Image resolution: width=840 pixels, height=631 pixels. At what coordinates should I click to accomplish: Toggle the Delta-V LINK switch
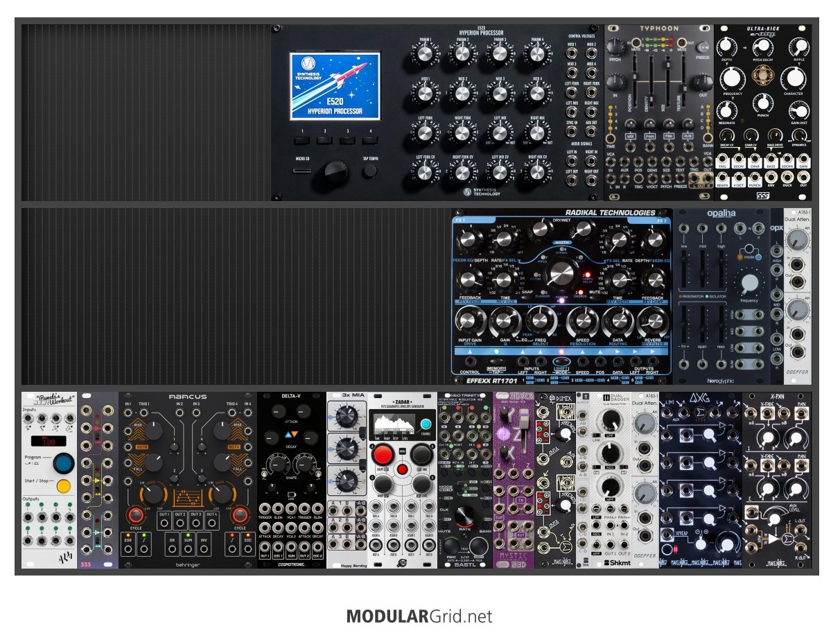tap(291, 494)
